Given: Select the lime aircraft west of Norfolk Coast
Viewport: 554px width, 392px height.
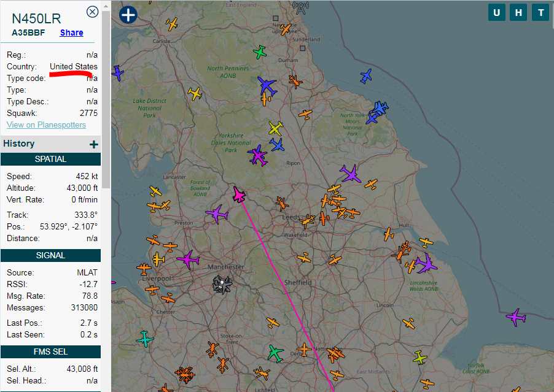Looking at the screenshot, I should [x=419, y=358].
